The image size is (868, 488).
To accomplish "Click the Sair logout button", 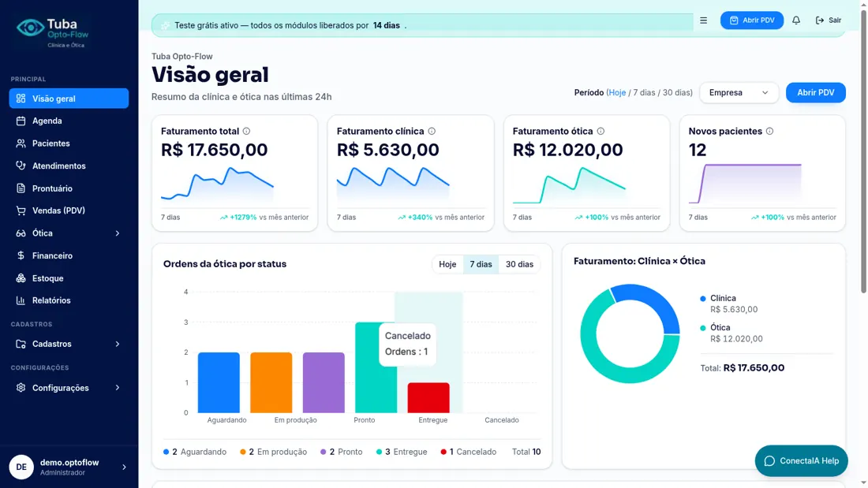I will [x=828, y=20].
